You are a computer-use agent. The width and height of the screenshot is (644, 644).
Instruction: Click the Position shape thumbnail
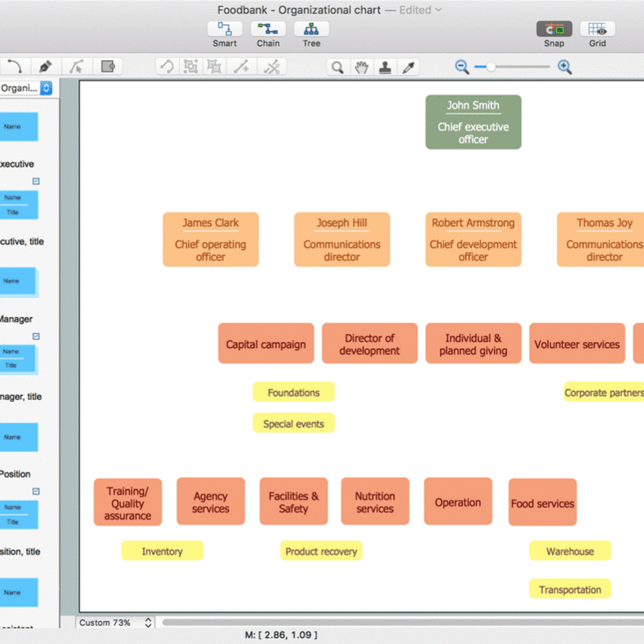(x=19, y=437)
